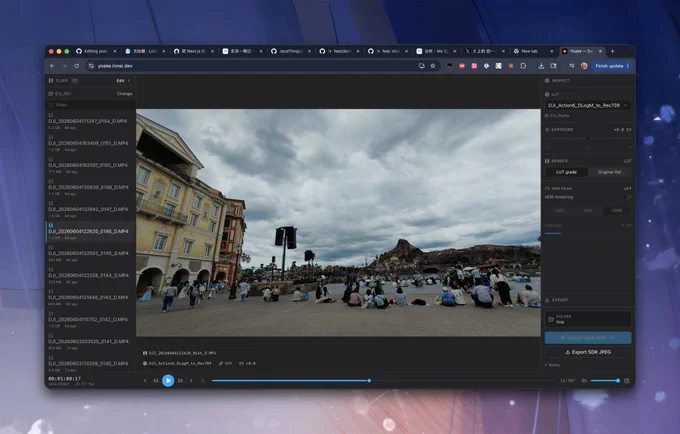Mute audio with the speaker icon
Screen dimensions: 680x434
pos(584,381)
